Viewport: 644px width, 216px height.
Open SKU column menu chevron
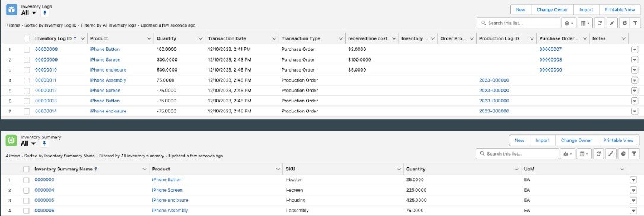(x=398, y=169)
